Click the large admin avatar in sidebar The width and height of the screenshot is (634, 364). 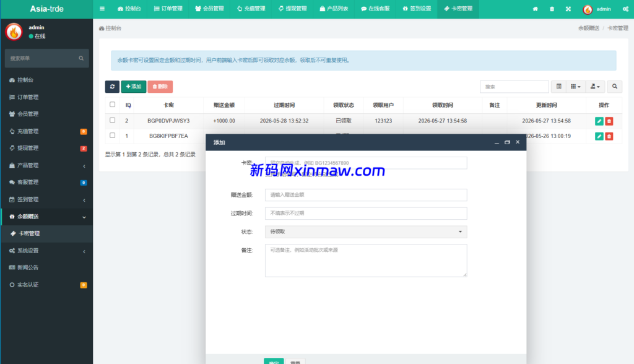[14, 32]
